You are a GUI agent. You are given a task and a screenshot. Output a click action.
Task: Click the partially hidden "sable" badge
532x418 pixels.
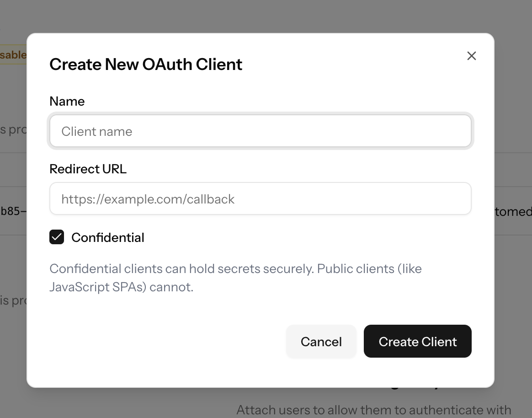(x=13, y=55)
